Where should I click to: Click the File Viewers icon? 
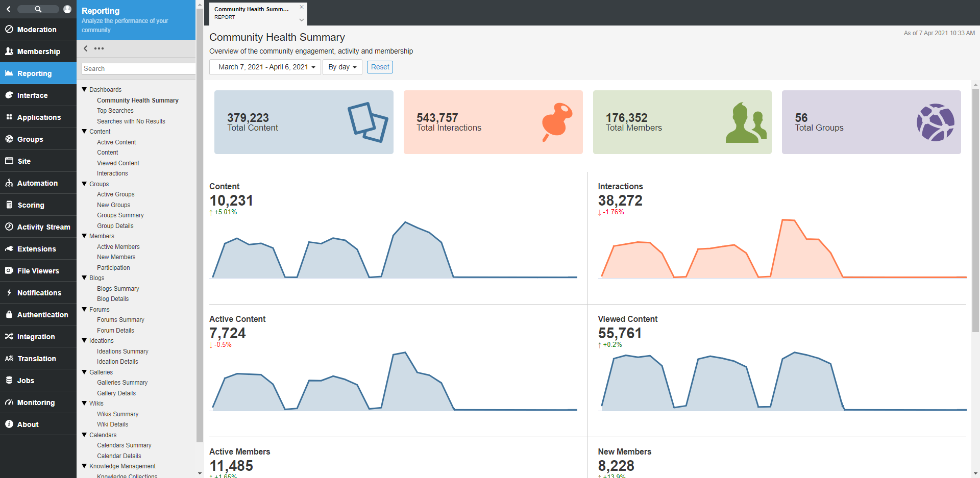coord(9,271)
